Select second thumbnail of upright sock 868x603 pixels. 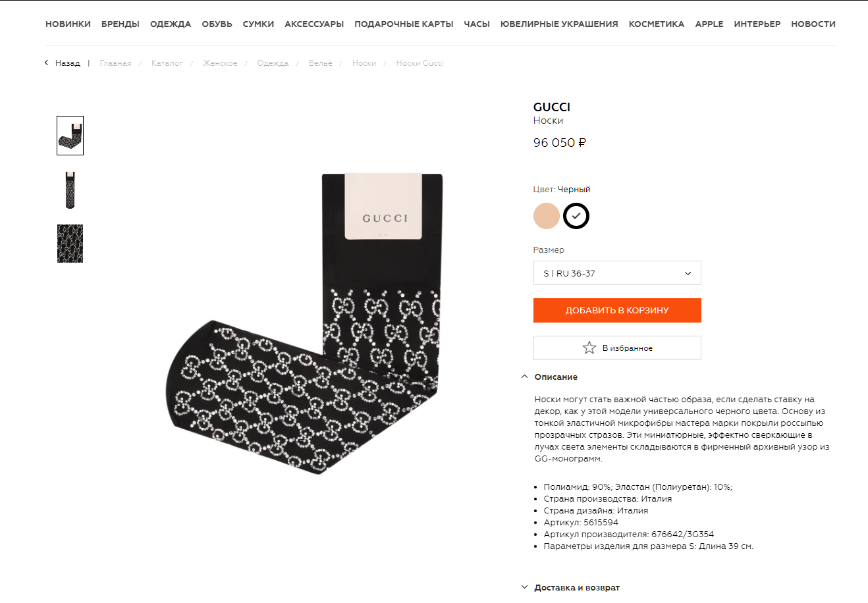(70, 190)
